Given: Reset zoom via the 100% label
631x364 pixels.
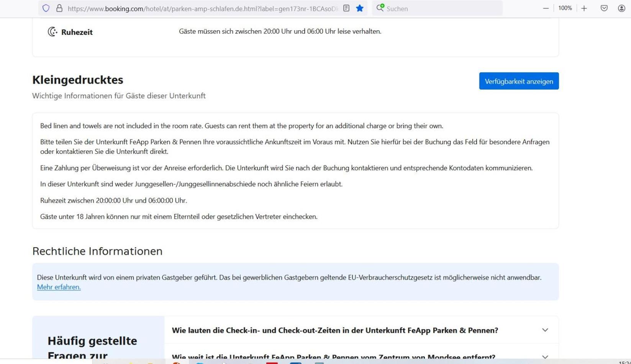Looking at the screenshot, I should coord(565,8).
